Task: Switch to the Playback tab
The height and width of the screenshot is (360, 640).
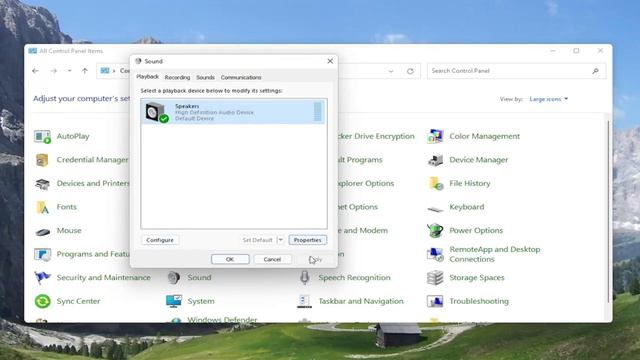Action: pyautogui.click(x=147, y=77)
